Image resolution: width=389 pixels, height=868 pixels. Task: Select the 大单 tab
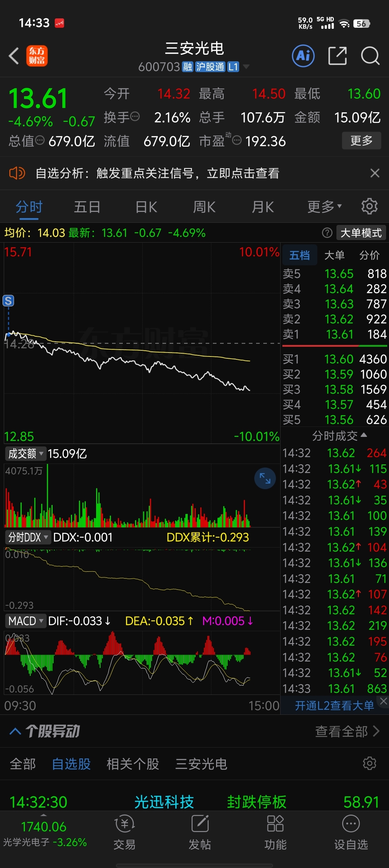click(x=334, y=255)
